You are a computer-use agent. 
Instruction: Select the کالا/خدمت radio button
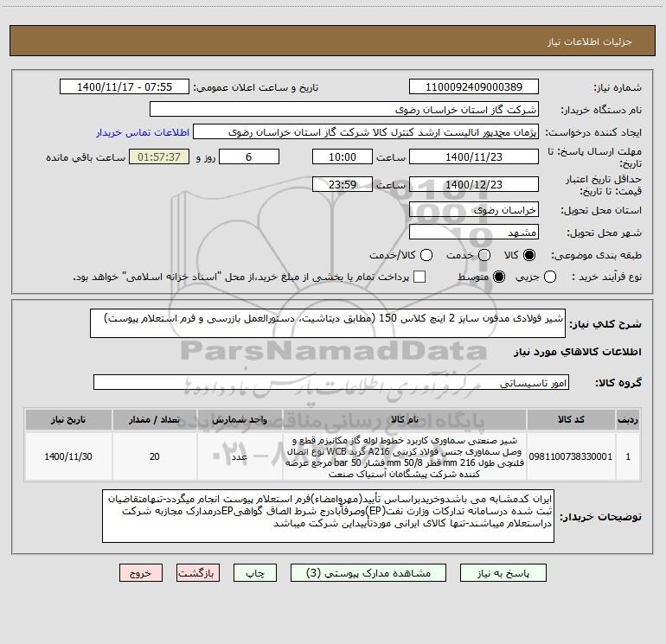[x=426, y=255]
